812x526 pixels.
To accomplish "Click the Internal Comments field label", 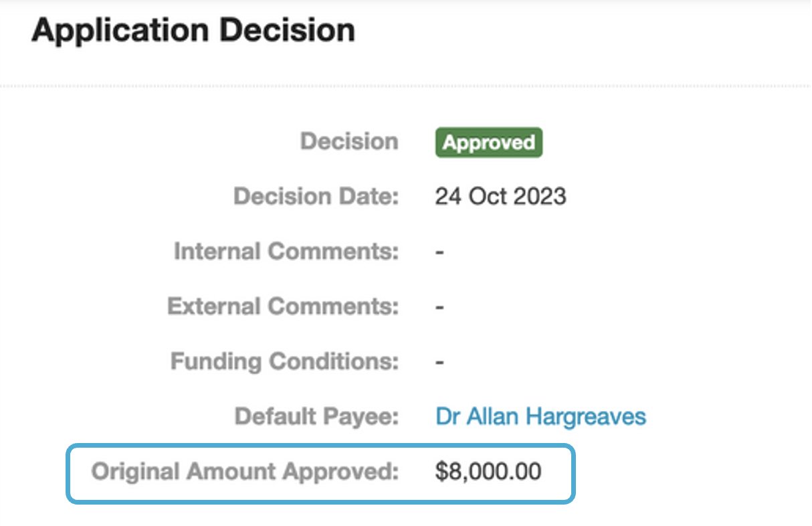I will [x=286, y=252].
